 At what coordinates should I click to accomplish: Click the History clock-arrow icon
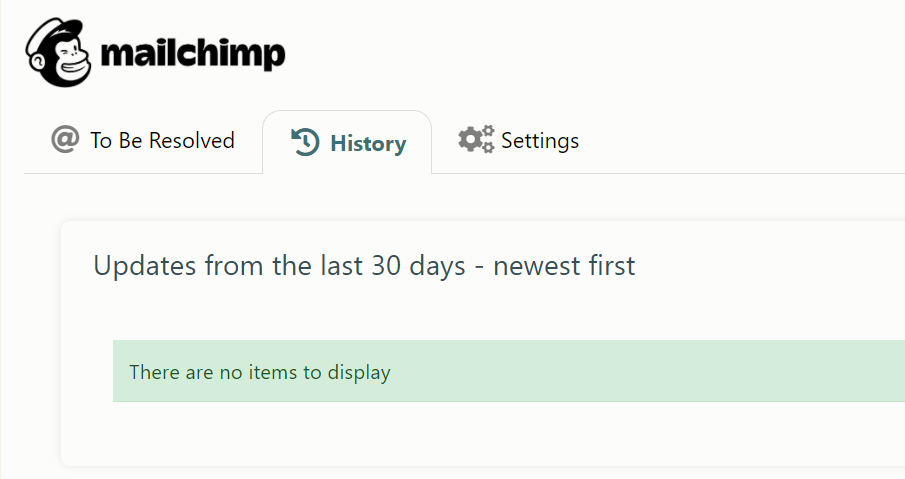[305, 142]
